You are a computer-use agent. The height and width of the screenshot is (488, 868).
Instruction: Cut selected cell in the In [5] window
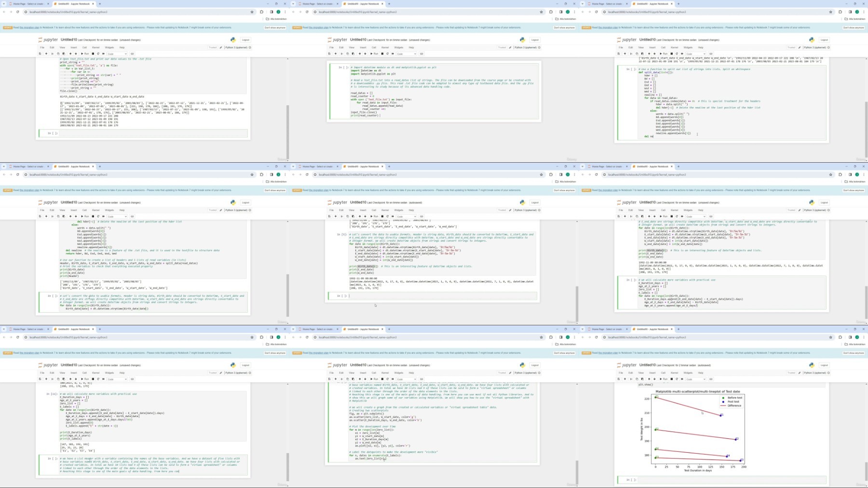coord(342,216)
